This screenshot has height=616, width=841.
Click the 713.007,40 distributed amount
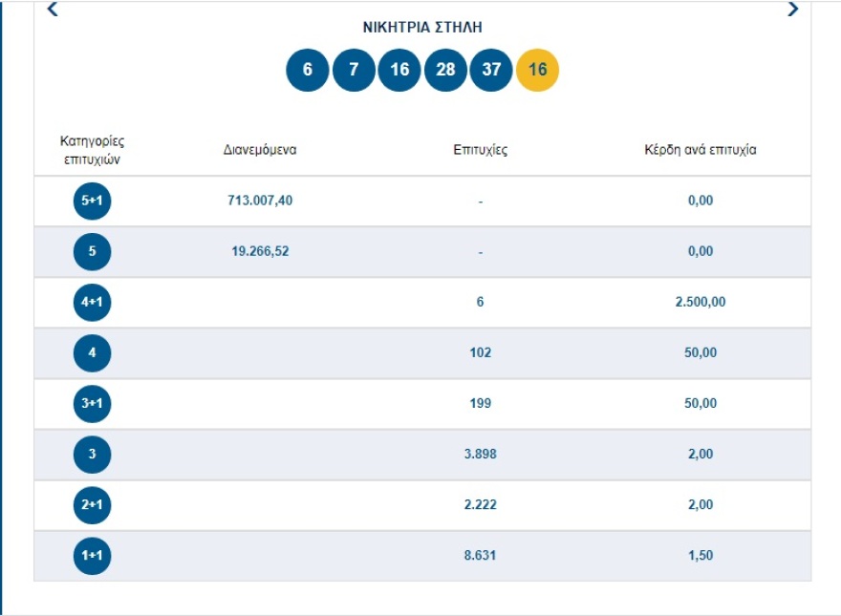tap(260, 201)
